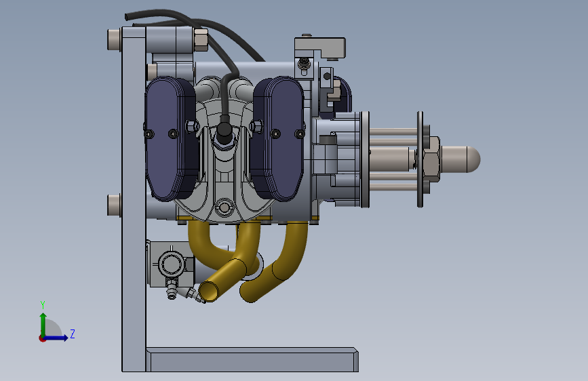Select the lower mounting stud on the stand's left side
The height and width of the screenshot is (381, 588).
coord(114,205)
